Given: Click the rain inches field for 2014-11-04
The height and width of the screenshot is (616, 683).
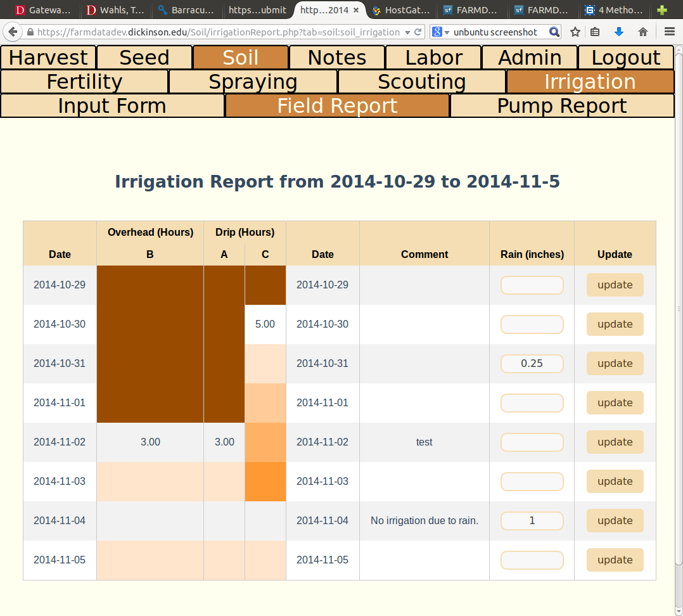Looking at the screenshot, I should pyautogui.click(x=532, y=520).
